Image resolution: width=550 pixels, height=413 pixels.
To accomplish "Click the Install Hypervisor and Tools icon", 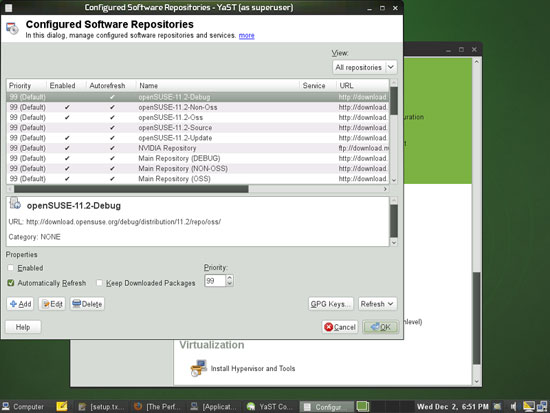I will 199,368.
